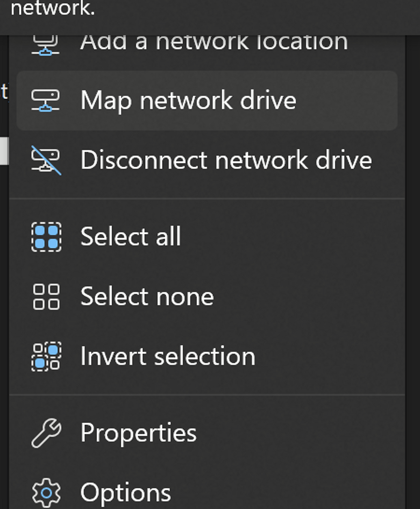Click the Select all grid icon
This screenshot has height=509, width=420.
click(46, 237)
